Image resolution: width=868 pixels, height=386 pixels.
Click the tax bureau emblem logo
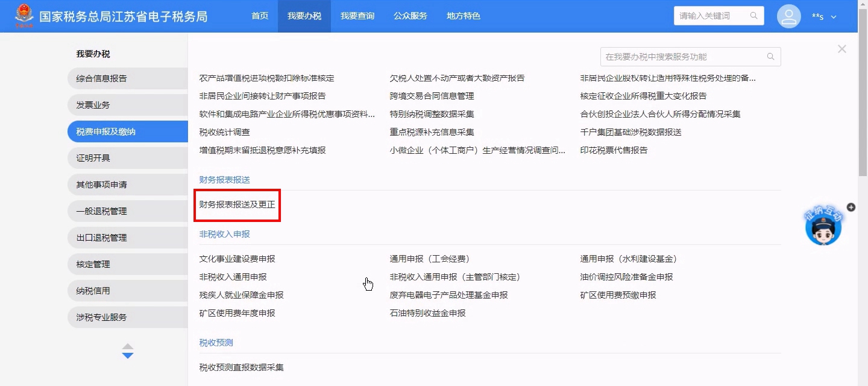coord(25,16)
